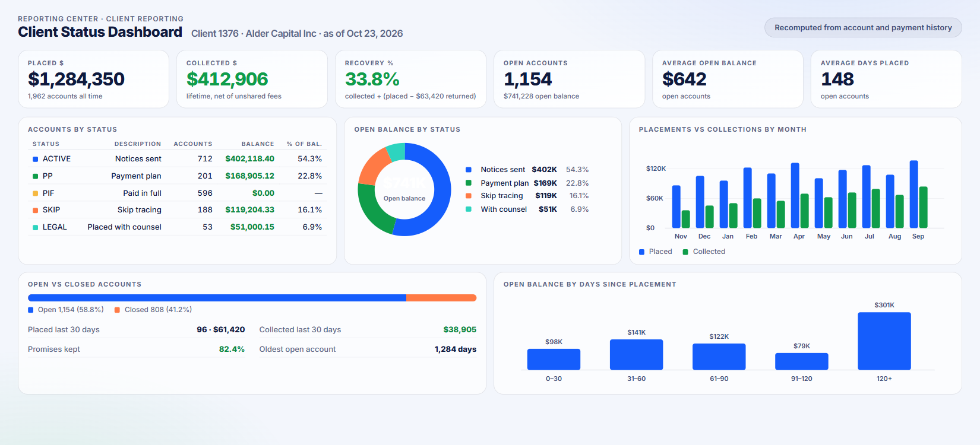Click the blue swatch next to 'Open 1,154 (58.8%)'
Viewport: 980px width, 445px height.
point(31,310)
